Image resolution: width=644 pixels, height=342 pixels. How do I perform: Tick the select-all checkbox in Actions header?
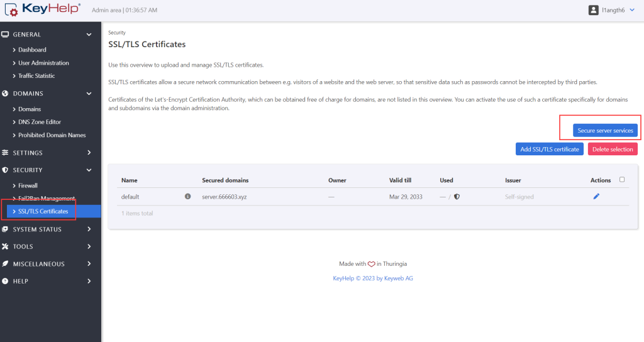pos(622,180)
